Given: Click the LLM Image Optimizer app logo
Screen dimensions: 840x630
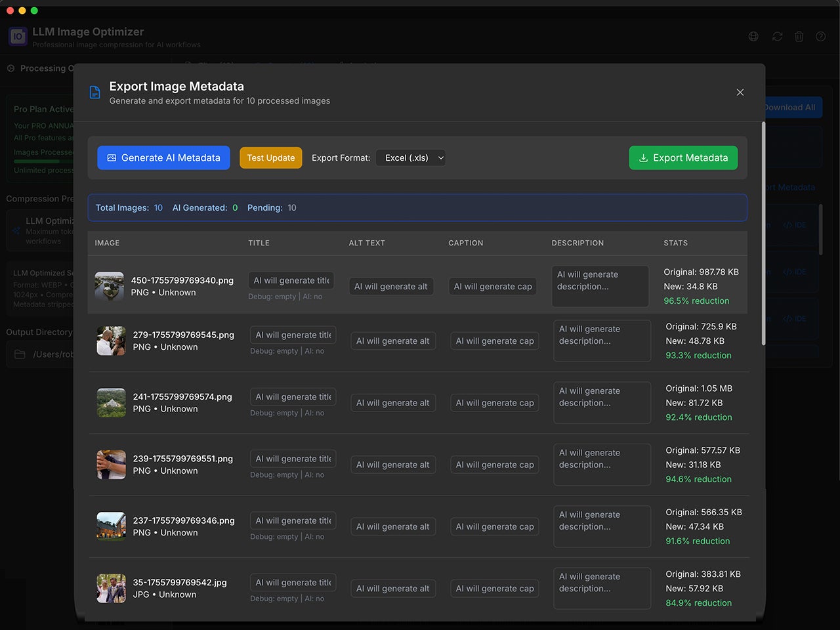Looking at the screenshot, I should click(x=18, y=37).
